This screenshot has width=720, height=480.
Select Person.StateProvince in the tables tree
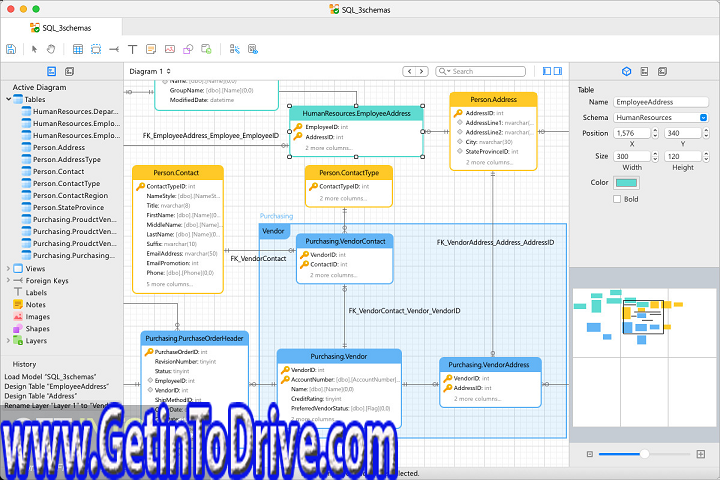[68, 207]
